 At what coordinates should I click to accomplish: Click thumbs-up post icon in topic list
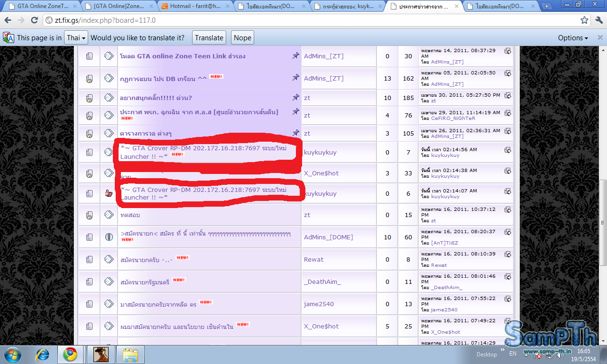coord(109,193)
